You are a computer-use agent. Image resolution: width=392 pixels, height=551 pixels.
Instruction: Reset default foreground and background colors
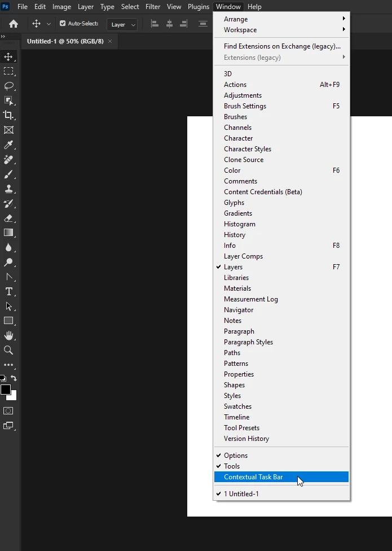tap(3, 378)
